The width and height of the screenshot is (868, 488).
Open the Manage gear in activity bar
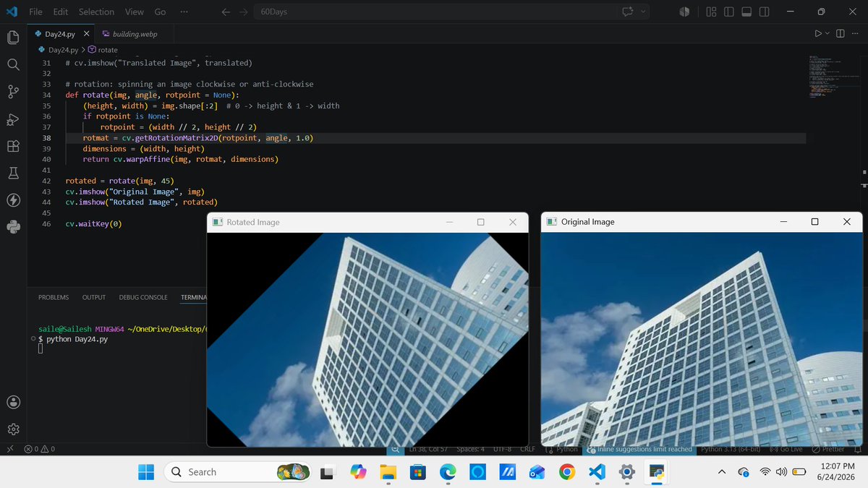click(x=13, y=429)
